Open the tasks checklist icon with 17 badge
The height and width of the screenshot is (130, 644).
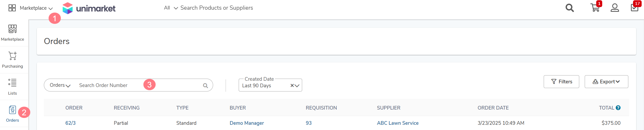click(635, 7)
